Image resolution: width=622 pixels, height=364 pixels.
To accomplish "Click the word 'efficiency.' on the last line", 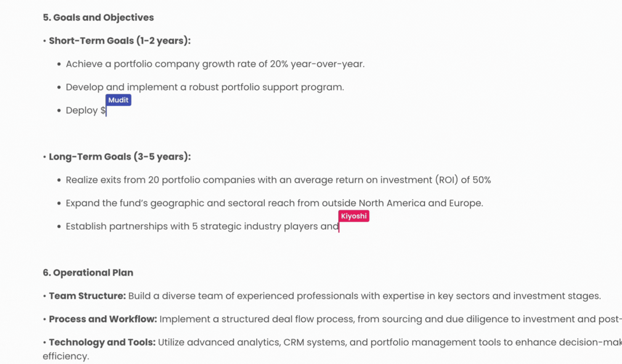I will 66,356.
